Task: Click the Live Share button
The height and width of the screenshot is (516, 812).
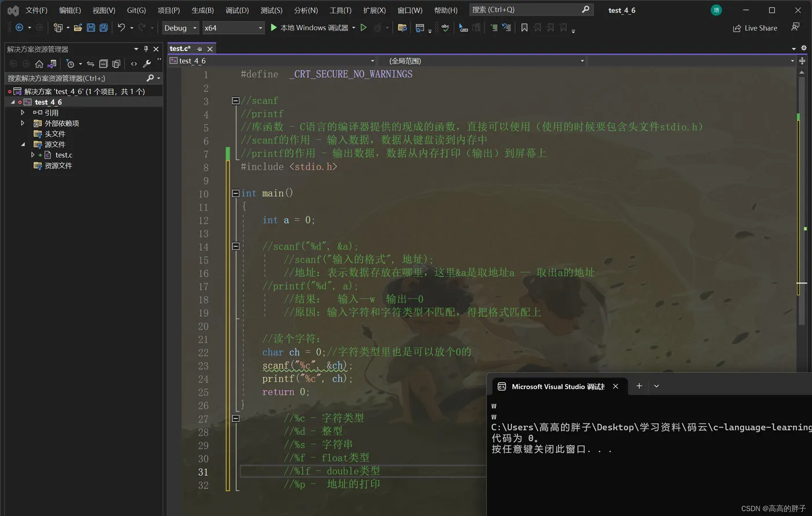Action: point(755,28)
